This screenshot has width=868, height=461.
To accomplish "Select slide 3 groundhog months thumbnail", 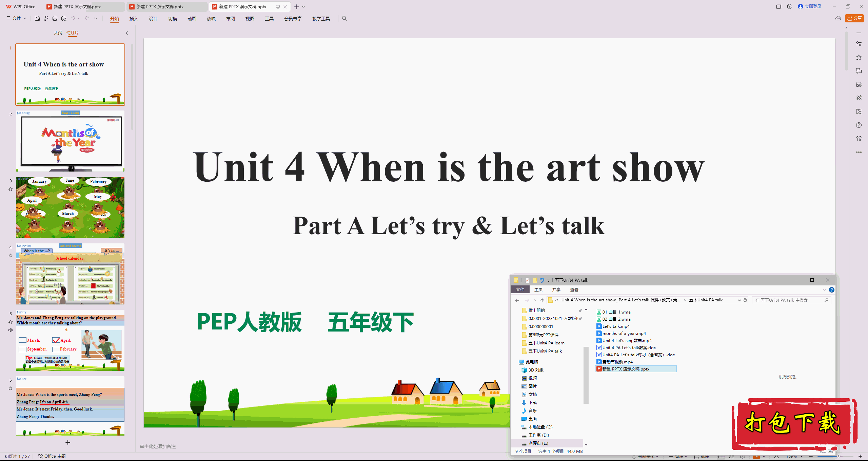I will (x=70, y=207).
